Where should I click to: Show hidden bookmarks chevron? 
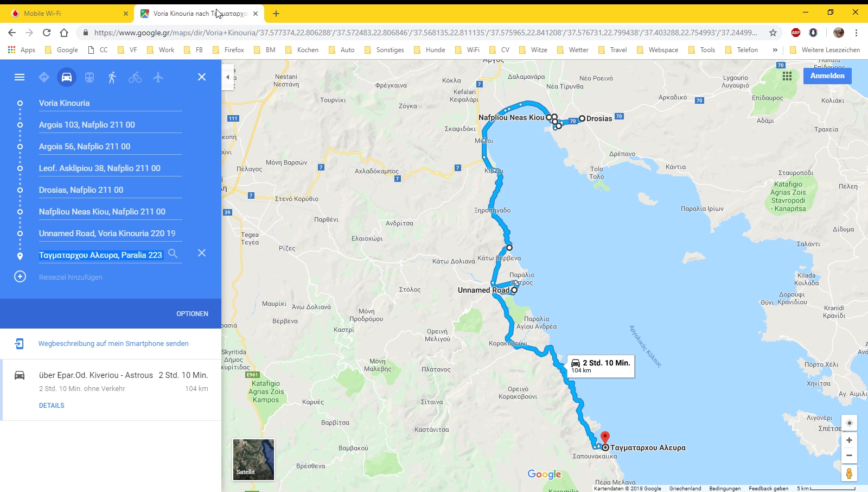[x=775, y=50]
